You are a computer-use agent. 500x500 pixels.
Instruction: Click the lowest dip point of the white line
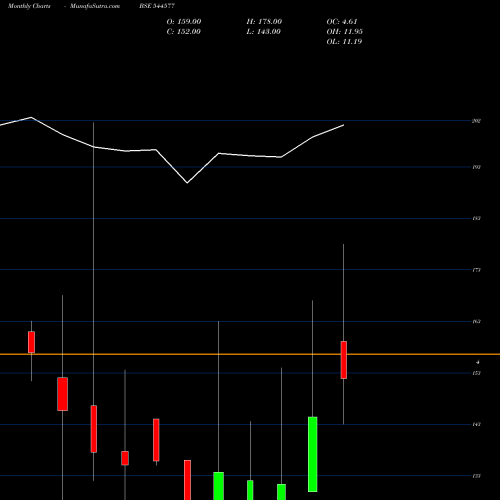coord(187,182)
